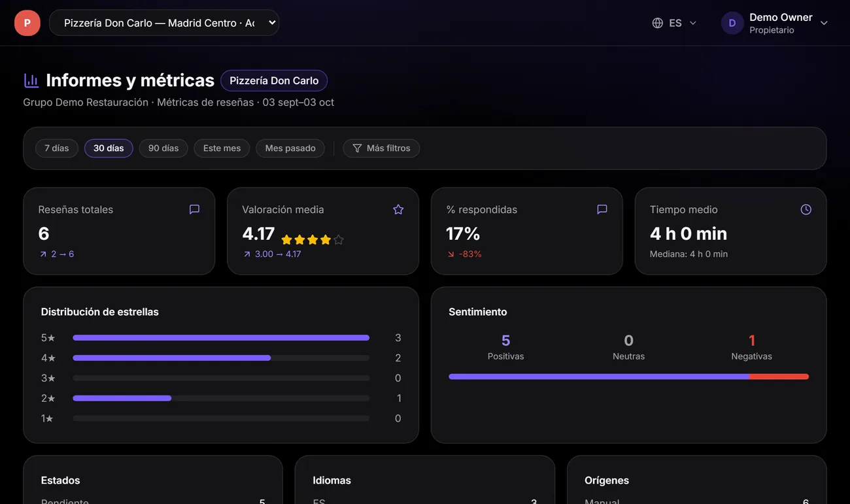Click the Estados heading
This screenshot has height=504, width=850.
60,480
